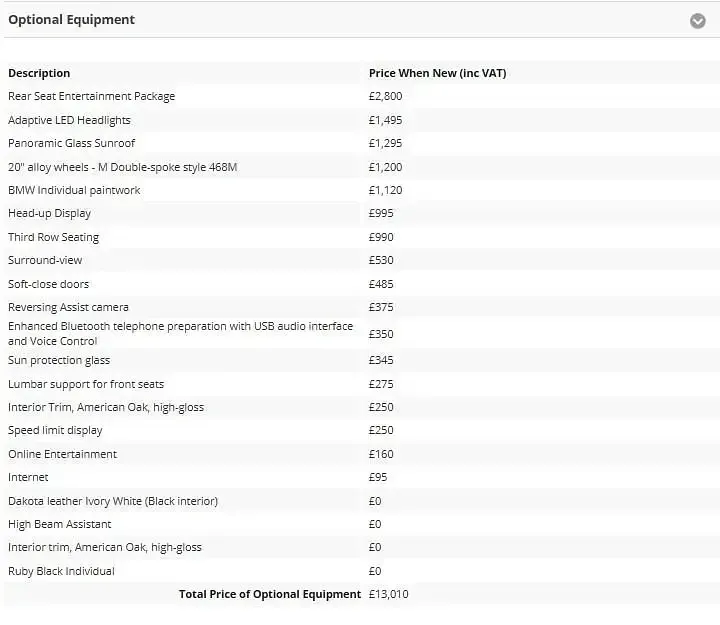Click Panoramic Glass Sunroof description
The image size is (720, 625).
[72, 143]
